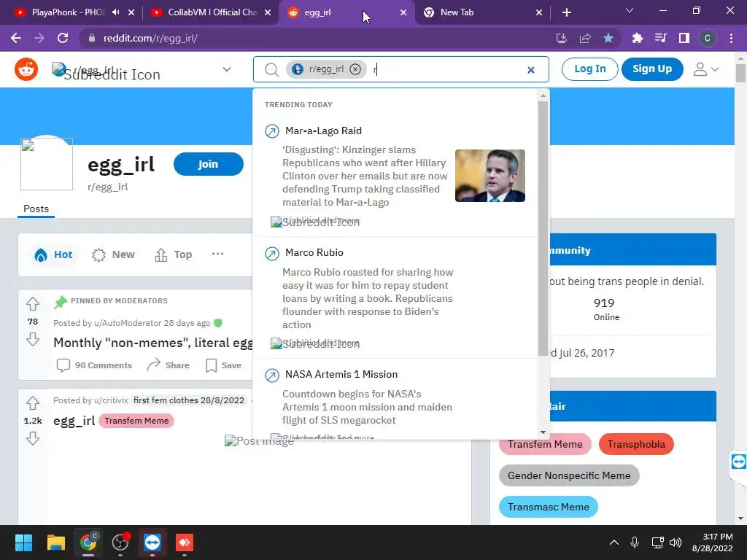Toggle the Chrome side panel icon
The height and width of the screenshot is (560, 747).
coord(684,38)
